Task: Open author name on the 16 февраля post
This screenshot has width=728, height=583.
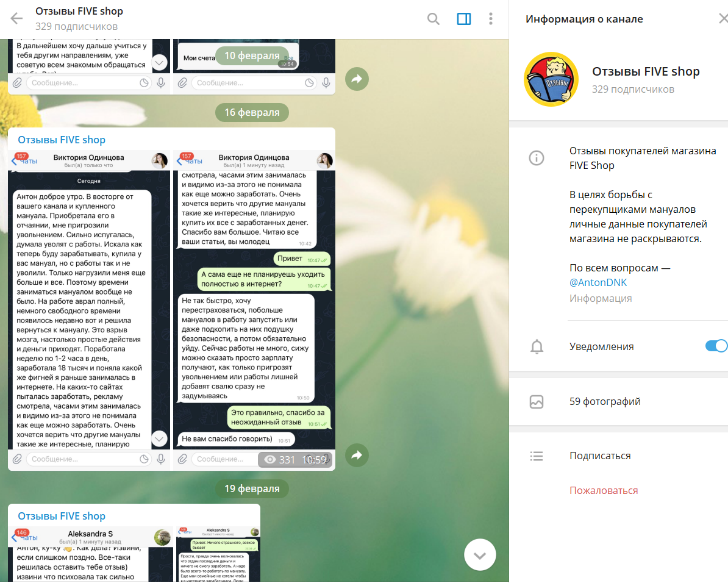Action: click(62, 140)
